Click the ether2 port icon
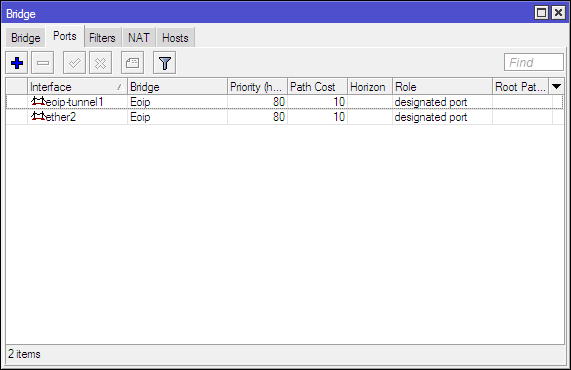 click(38, 117)
